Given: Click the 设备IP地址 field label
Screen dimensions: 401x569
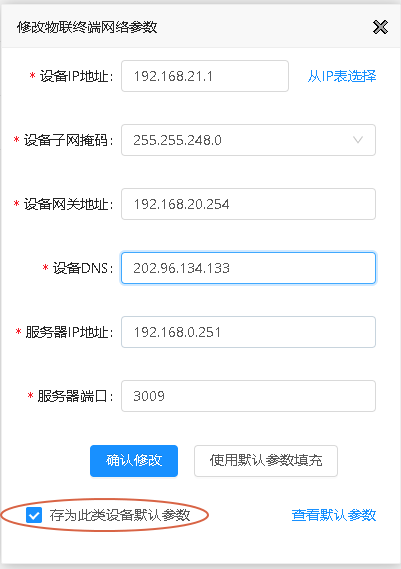Looking at the screenshot, I should pyautogui.click(x=76, y=76).
